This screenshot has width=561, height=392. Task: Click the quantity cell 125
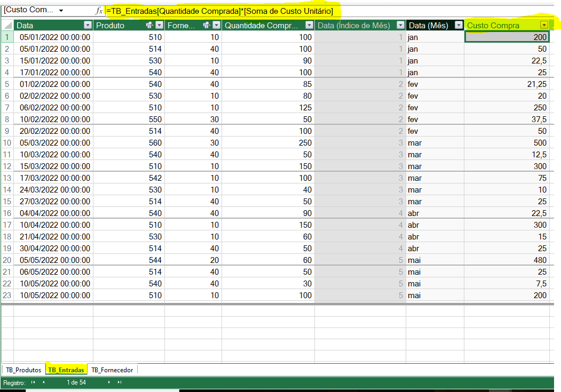click(268, 108)
